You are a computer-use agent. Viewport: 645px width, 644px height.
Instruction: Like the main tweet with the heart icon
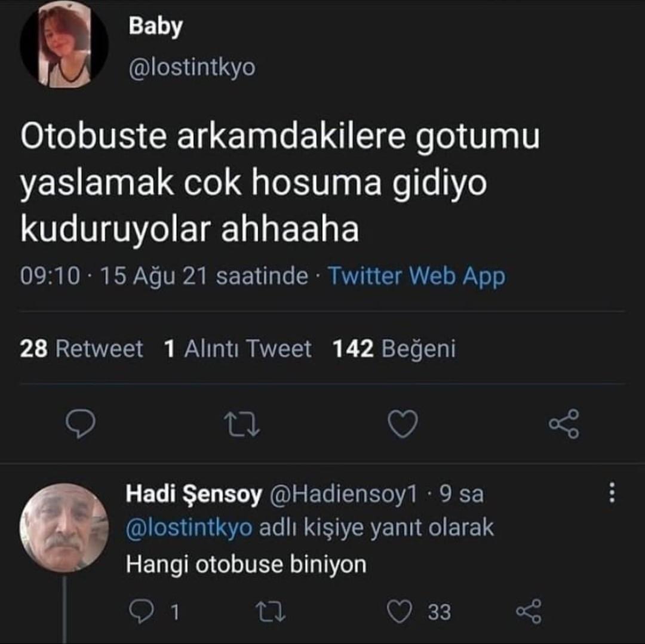[403, 424]
